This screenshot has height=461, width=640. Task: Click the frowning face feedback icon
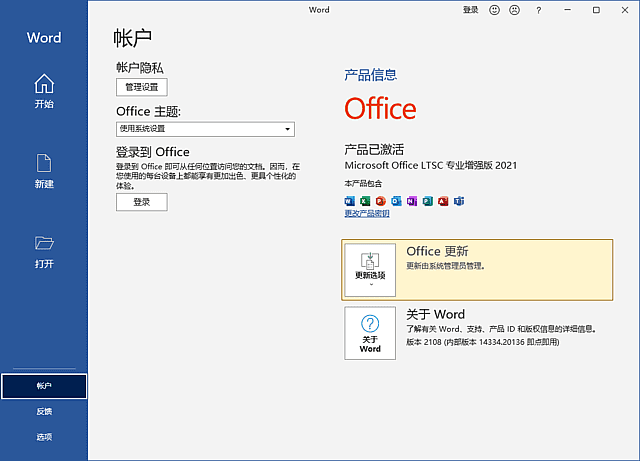pos(515,10)
